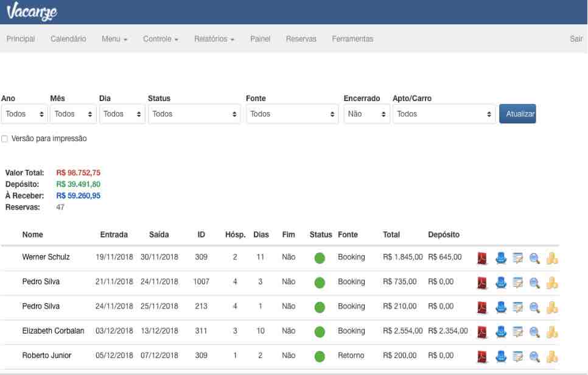
Task: Open the Painel page
Action: pyautogui.click(x=261, y=39)
